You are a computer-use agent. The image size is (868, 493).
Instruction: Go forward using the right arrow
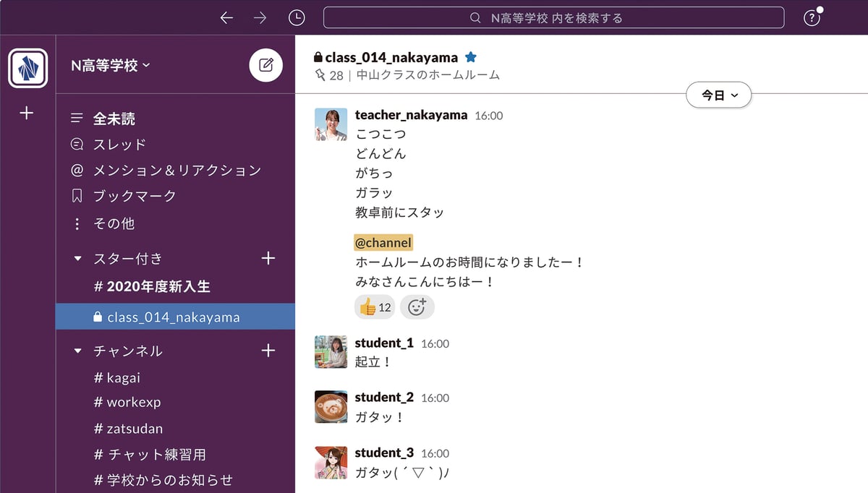coord(260,18)
